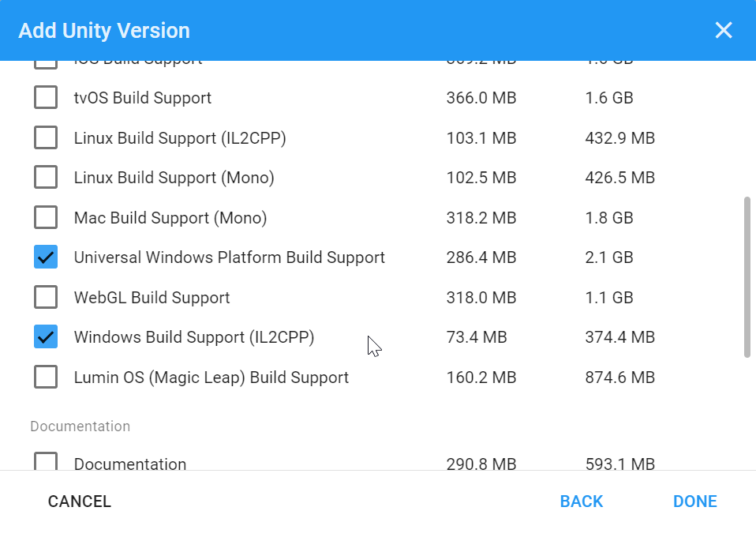Enable tvOS Build Support checkbox

45,97
